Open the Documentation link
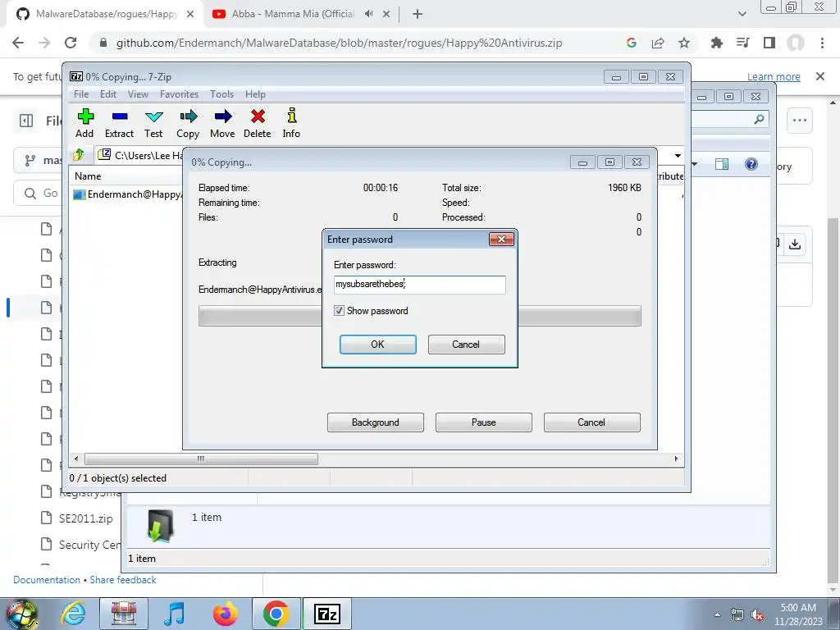This screenshot has width=840, height=630. point(47,580)
